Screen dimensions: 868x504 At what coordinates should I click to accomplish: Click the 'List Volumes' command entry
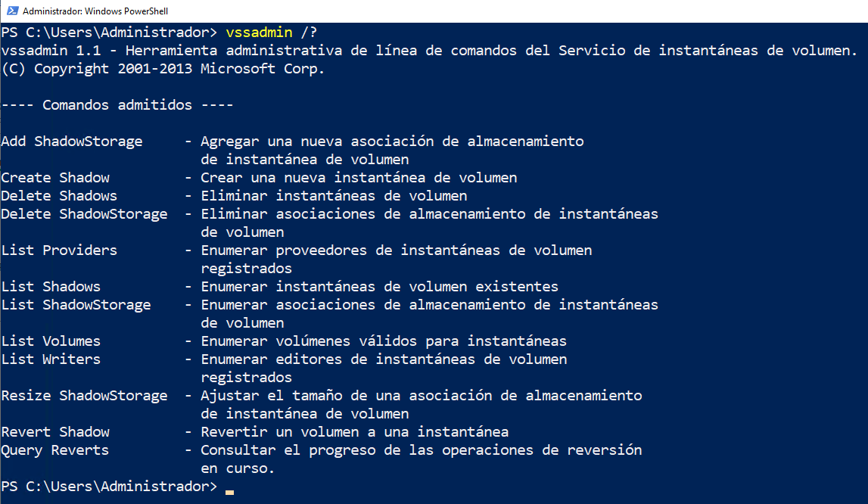tap(51, 341)
